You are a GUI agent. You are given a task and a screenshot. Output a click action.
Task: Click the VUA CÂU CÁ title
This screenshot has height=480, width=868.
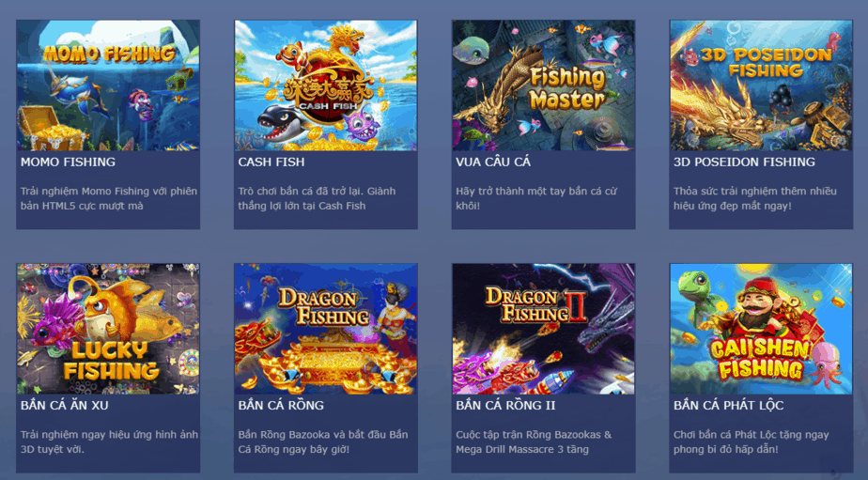coord(493,162)
